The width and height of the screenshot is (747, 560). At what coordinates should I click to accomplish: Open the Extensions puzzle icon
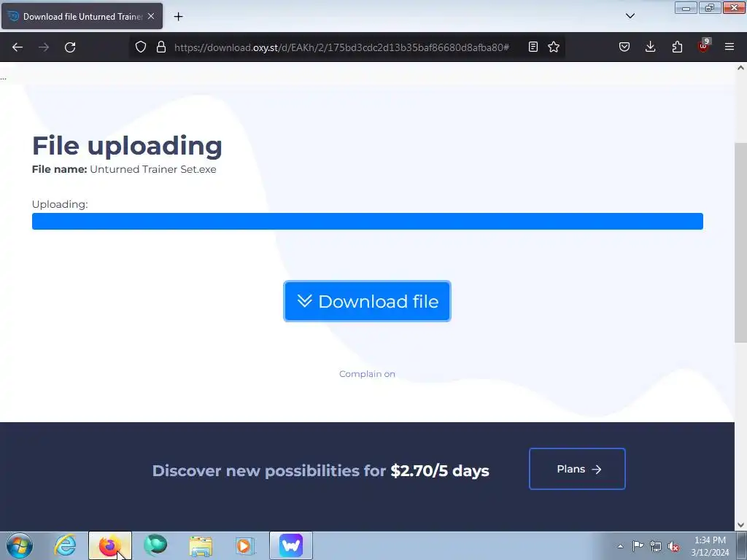(x=677, y=47)
